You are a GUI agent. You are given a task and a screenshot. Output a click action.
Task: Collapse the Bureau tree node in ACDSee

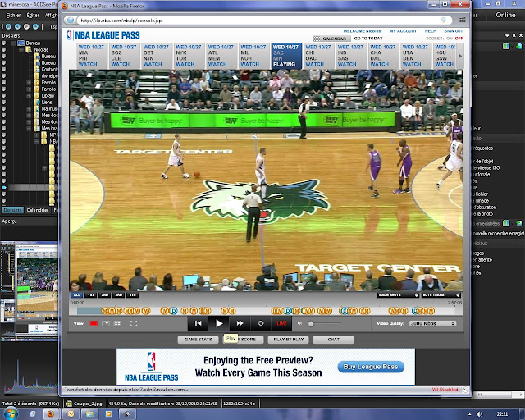(13, 43)
